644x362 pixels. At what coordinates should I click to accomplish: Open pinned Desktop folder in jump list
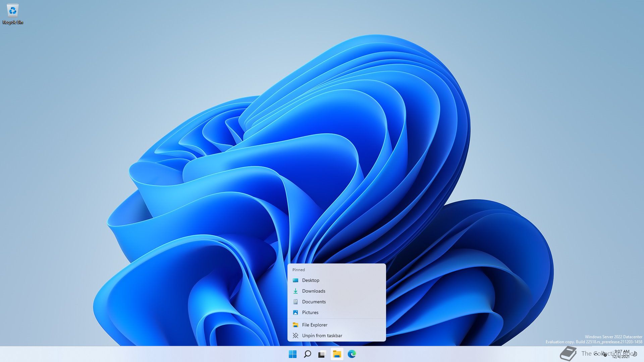point(311,280)
